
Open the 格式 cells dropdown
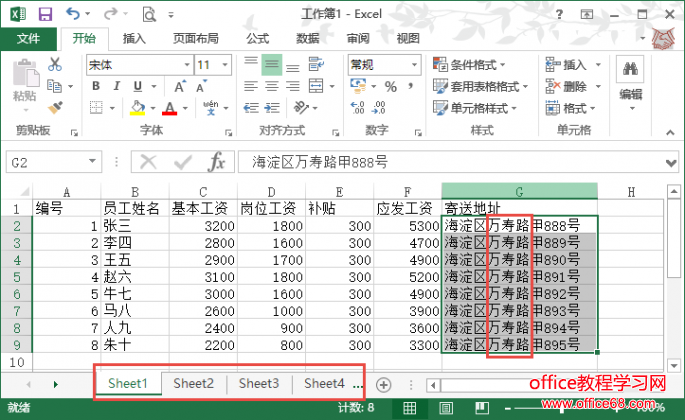coord(571,108)
